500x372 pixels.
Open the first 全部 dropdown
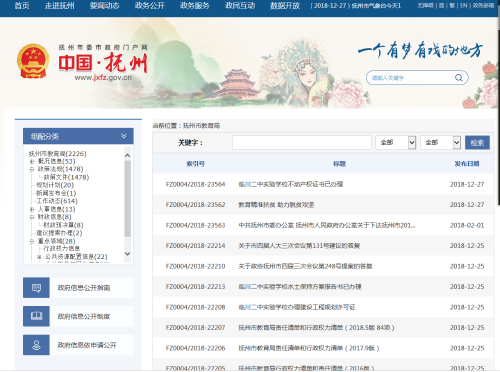396,143
